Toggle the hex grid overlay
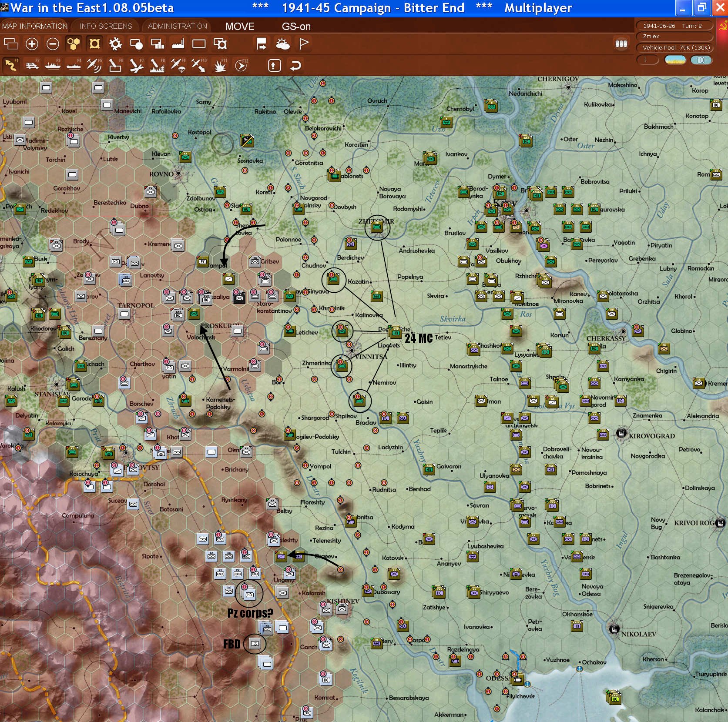Screen dimensions: 728x722 [x=73, y=43]
